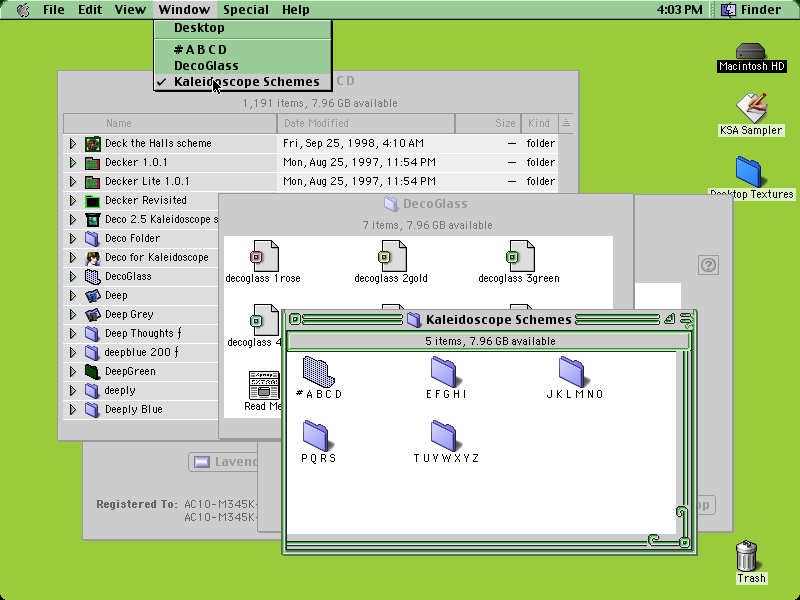Viewport: 800px width, 600px height.
Task: Open the Help menu
Action: pyautogui.click(x=295, y=10)
